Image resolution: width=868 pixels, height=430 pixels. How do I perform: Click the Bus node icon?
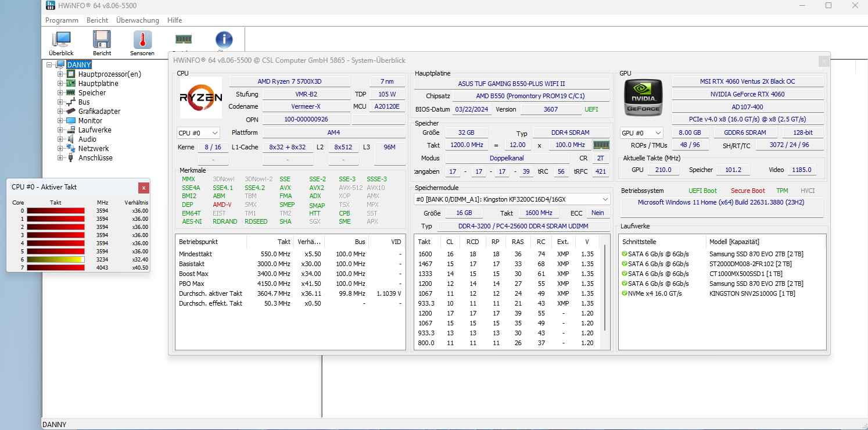click(71, 102)
